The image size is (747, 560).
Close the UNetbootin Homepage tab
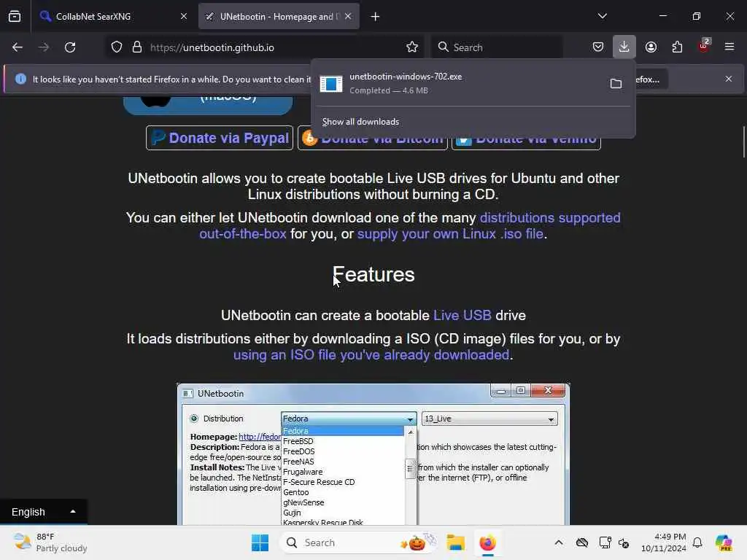click(348, 16)
